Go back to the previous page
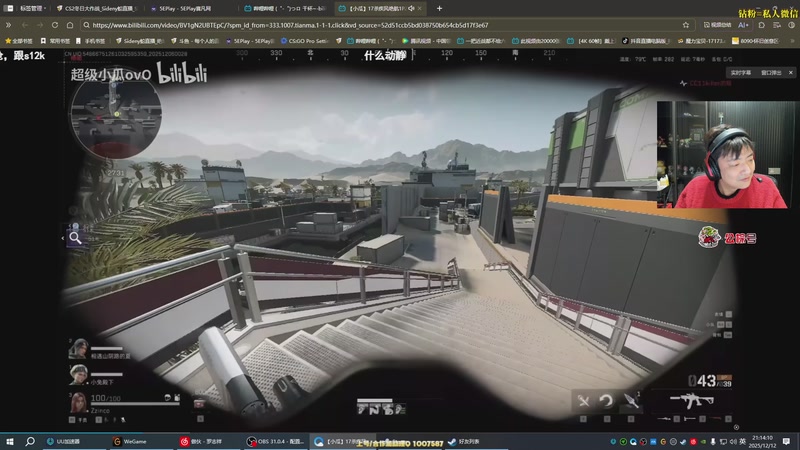 24,25
